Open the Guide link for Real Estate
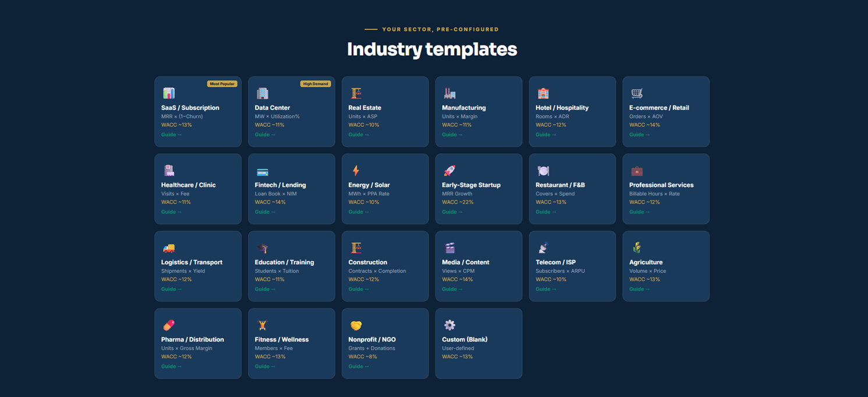Screen dimensions: 868x397 tap(359, 134)
